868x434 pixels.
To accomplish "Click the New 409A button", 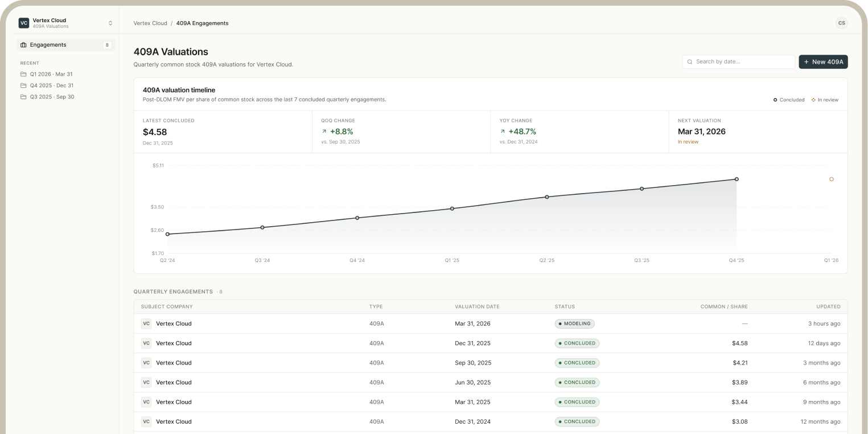I will (x=823, y=62).
